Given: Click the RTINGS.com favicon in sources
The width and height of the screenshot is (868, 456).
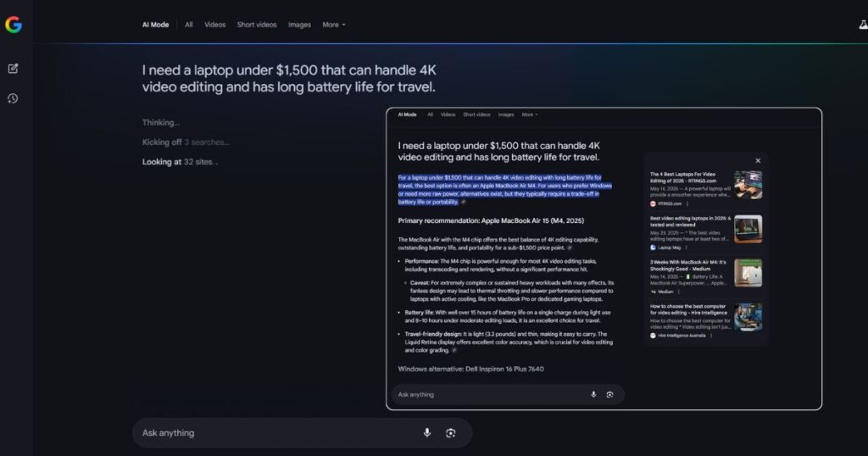Looking at the screenshot, I should point(653,203).
